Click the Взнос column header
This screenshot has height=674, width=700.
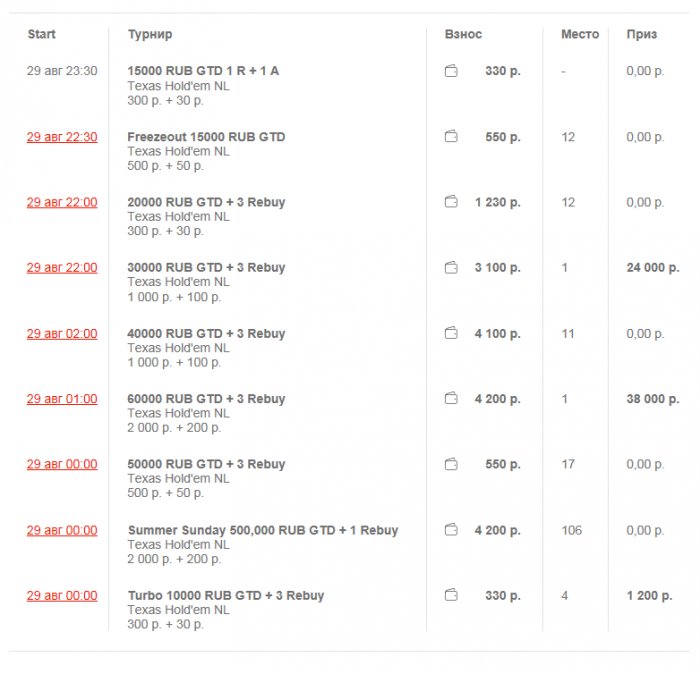tap(463, 34)
